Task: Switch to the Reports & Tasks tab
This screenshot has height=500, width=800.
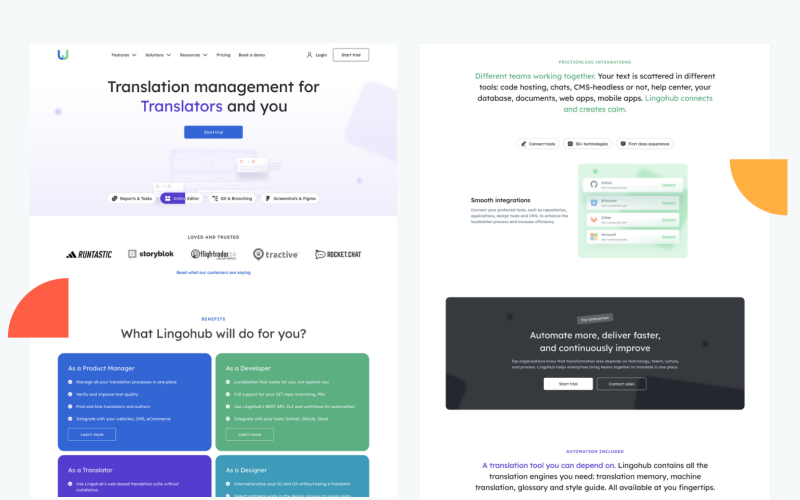Action: [132, 198]
